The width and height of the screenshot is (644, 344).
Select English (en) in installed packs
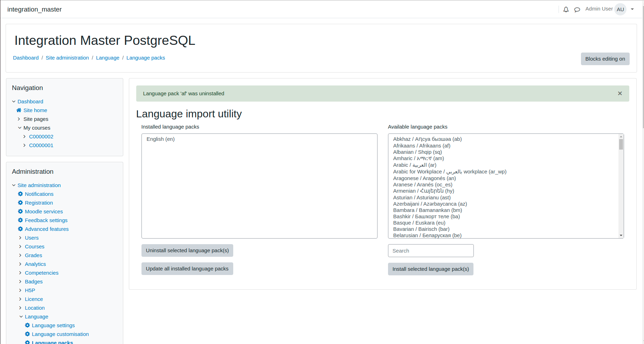coord(259,139)
